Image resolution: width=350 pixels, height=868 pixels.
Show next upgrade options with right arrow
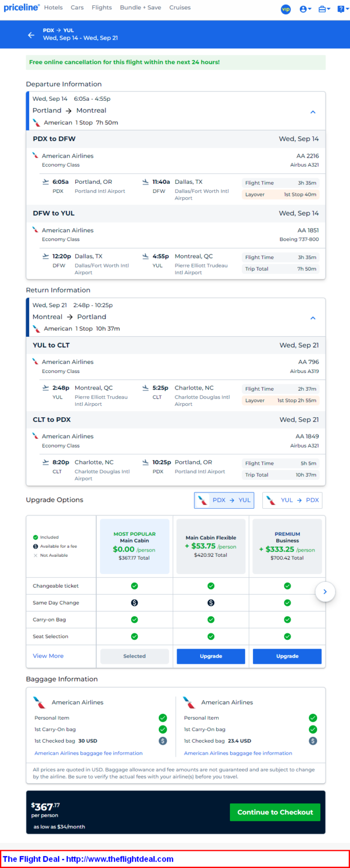325,592
